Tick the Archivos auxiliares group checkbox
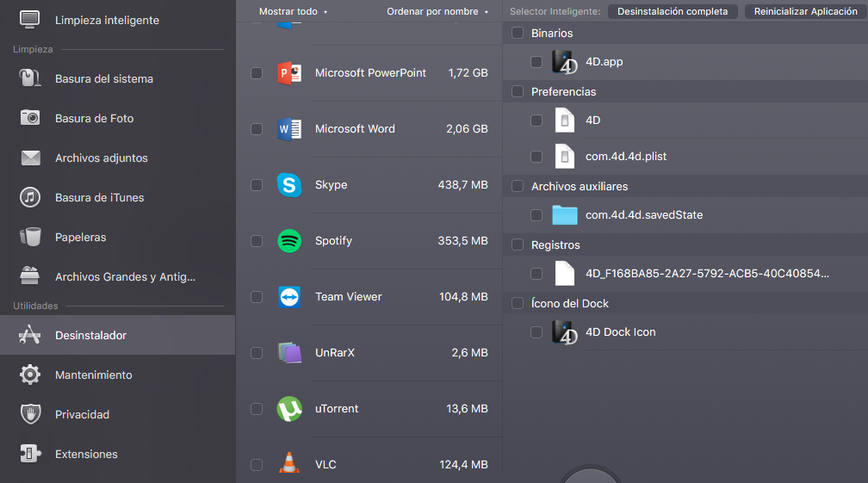868x483 pixels. [x=518, y=186]
